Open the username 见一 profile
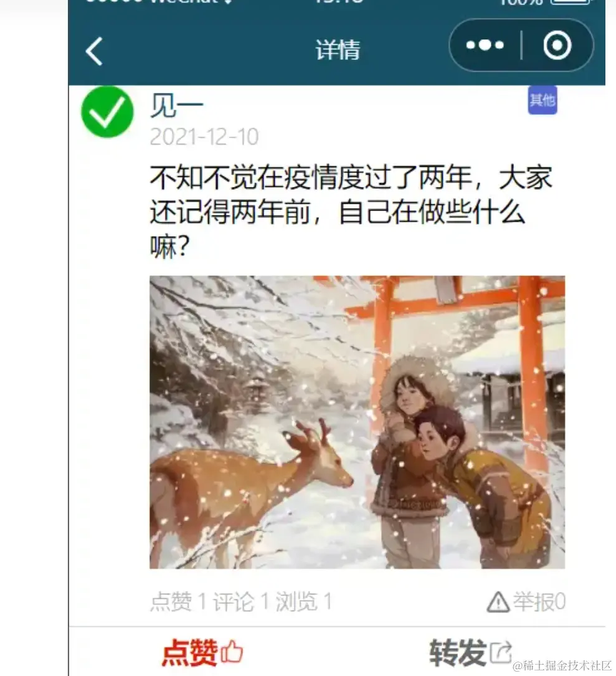The height and width of the screenshot is (676, 616). tap(176, 105)
